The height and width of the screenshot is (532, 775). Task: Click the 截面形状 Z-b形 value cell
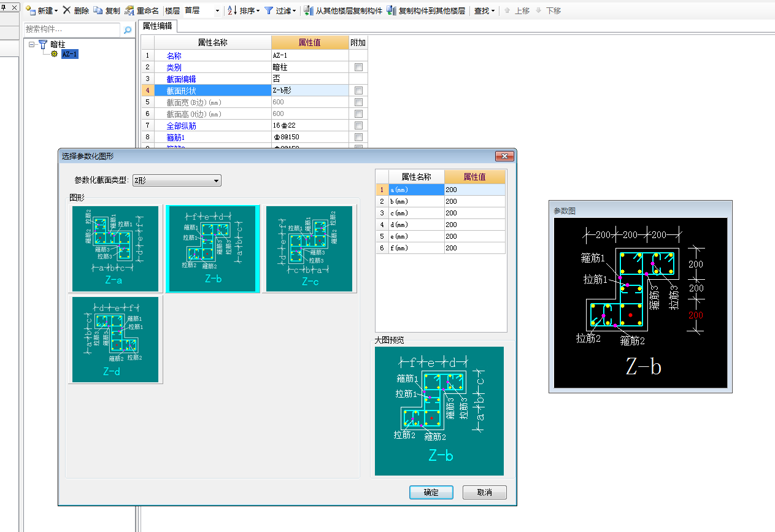(x=310, y=90)
